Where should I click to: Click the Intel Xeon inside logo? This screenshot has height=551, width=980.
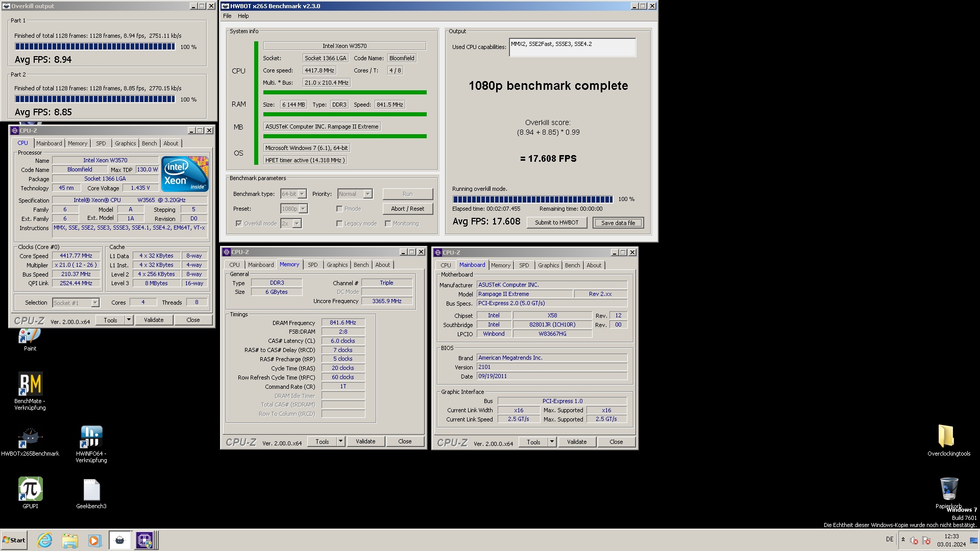pos(185,173)
